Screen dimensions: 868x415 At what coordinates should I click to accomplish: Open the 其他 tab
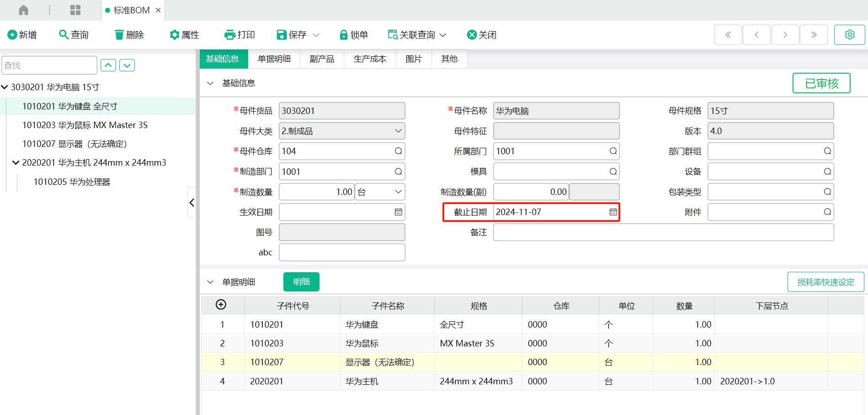(449, 59)
